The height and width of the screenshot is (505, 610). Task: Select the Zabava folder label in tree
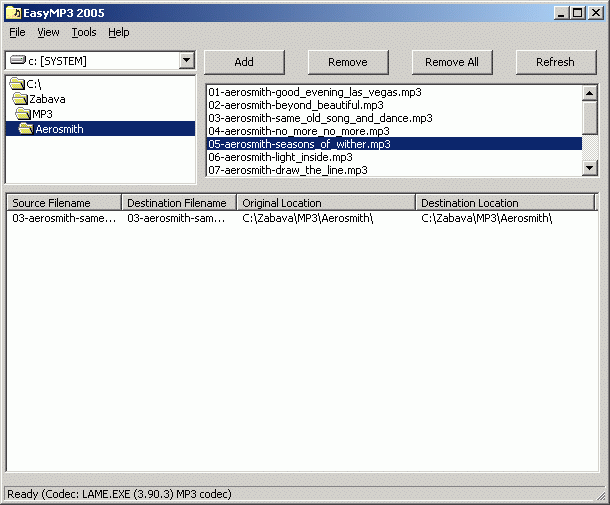pyautogui.click(x=47, y=99)
